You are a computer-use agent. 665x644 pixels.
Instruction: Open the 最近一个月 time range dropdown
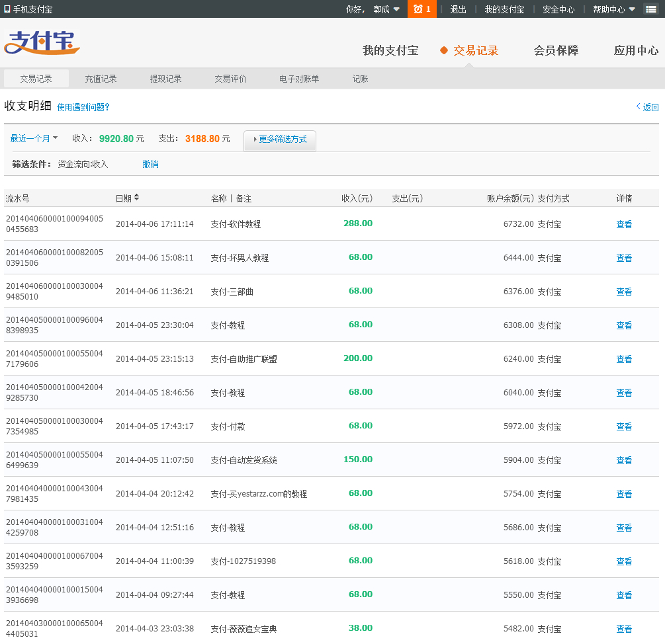click(34, 138)
